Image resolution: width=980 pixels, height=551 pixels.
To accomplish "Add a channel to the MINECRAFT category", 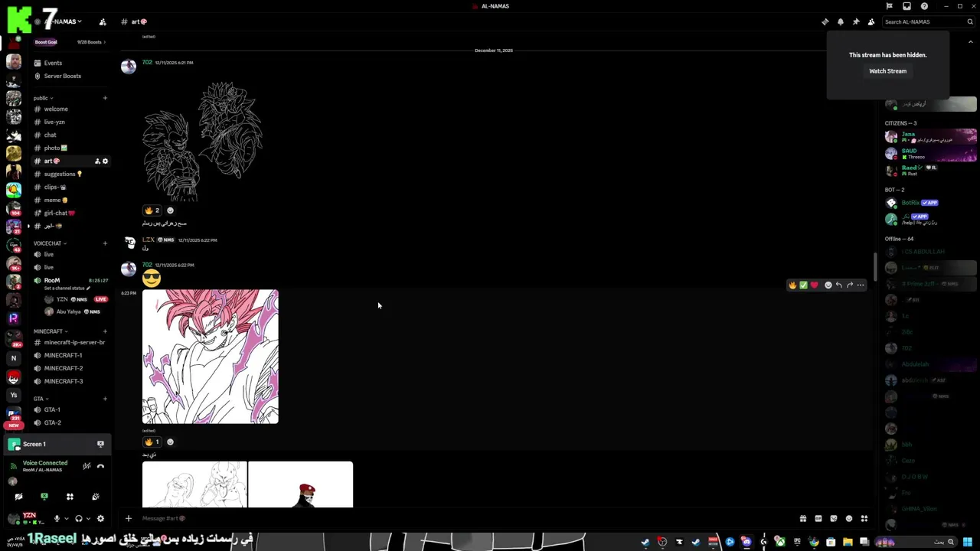I will pos(105,331).
